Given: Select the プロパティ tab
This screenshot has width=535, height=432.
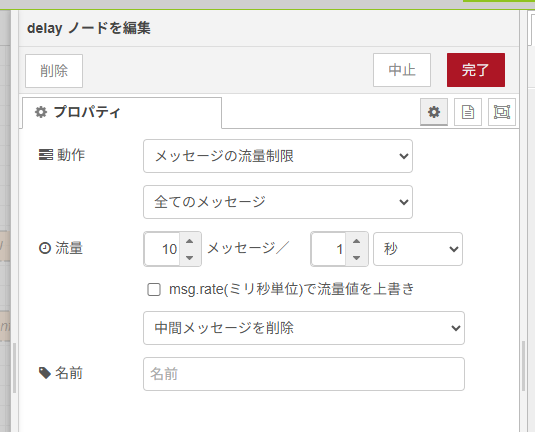Looking at the screenshot, I should pos(122,113).
